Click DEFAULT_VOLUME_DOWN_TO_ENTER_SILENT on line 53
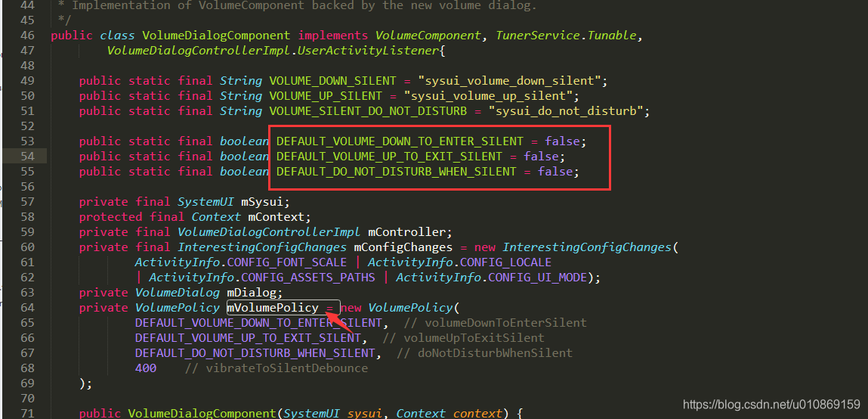Image resolution: width=868 pixels, height=419 pixels. click(400, 141)
